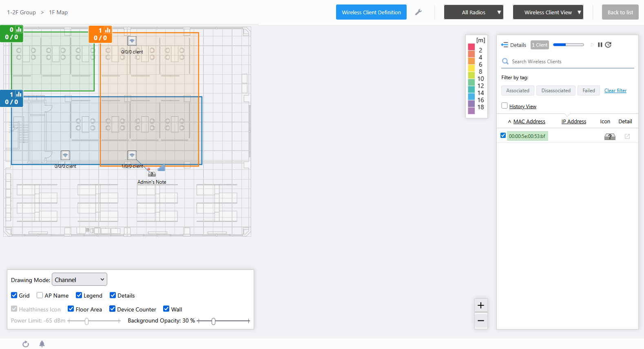Click the Background Opacity slider handle
The height and width of the screenshot is (349, 644).
pyautogui.click(x=213, y=321)
